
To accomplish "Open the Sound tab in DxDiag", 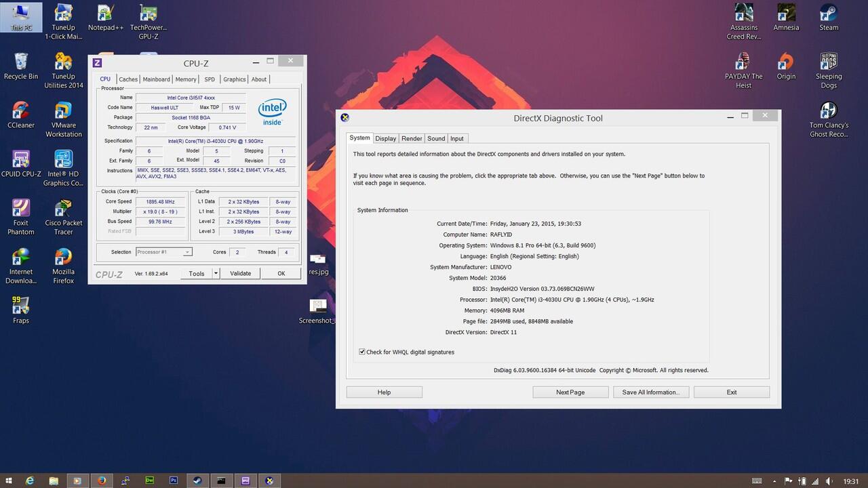I will (x=436, y=138).
